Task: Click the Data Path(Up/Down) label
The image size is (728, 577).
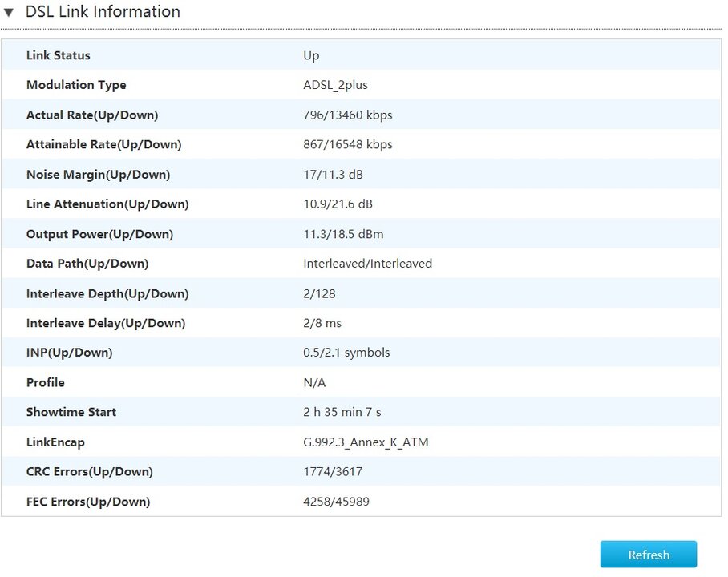Action: pyautogui.click(x=87, y=264)
